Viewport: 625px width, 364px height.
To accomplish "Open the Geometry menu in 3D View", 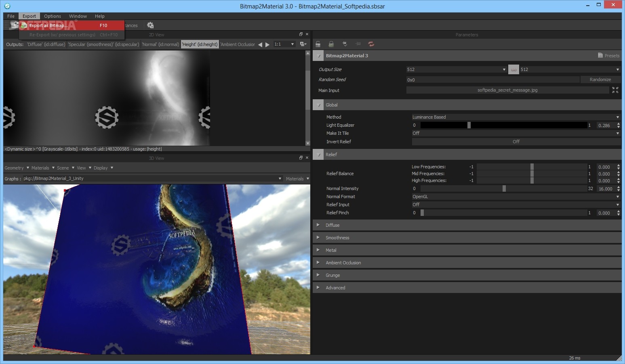I will [17, 168].
